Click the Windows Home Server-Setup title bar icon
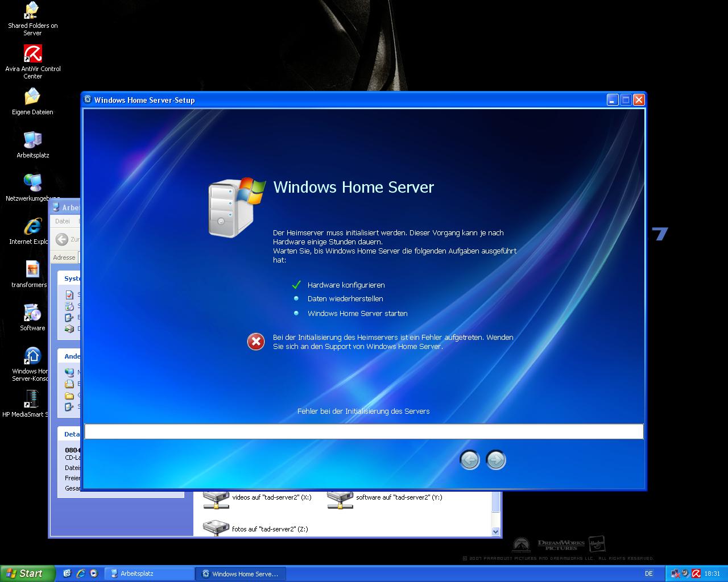The height and width of the screenshot is (582, 728). 88,99
